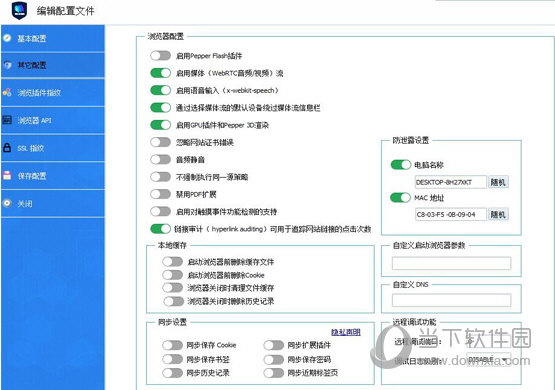Open the 其它配置 section

(53, 65)
